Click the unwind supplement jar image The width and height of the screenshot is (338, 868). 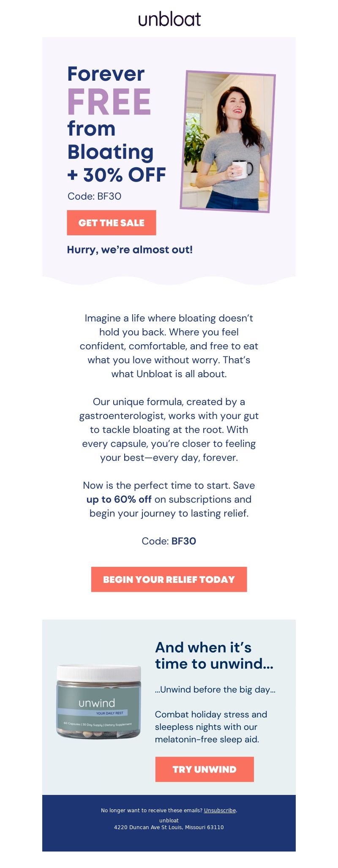click(x=98, y=701)
